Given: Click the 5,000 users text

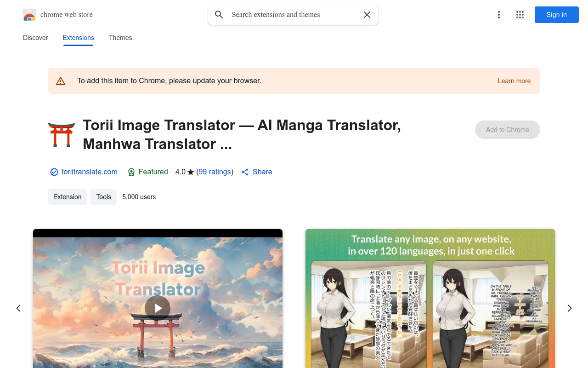Looking at the screenshot, I should (x=139, y=197).
